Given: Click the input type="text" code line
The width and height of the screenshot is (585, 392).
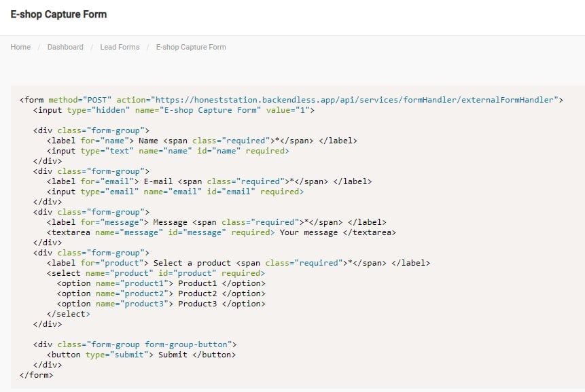Looking at the screenshot, I should pos(168,151).
